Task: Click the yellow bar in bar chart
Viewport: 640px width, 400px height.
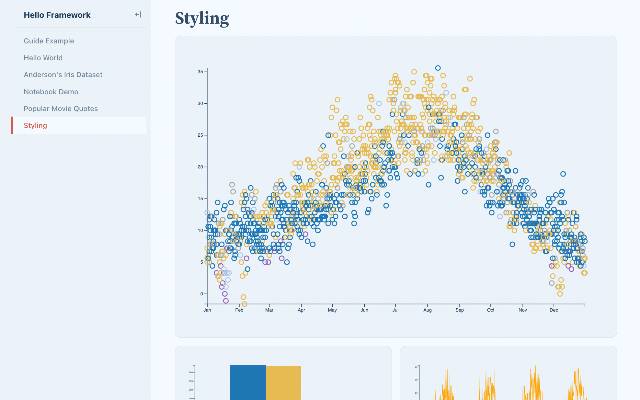Action: (x=283, y=382)
